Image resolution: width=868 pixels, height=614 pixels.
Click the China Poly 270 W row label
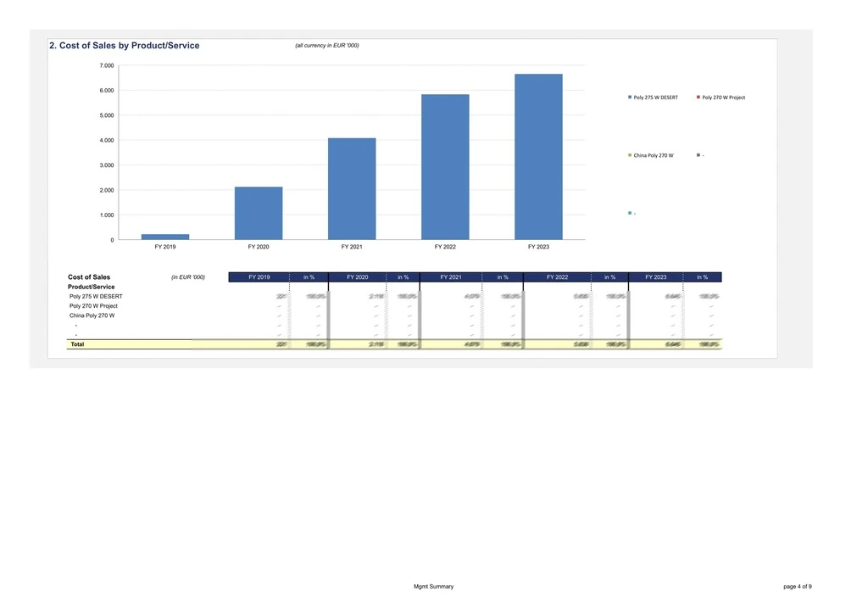pos(92,315)
